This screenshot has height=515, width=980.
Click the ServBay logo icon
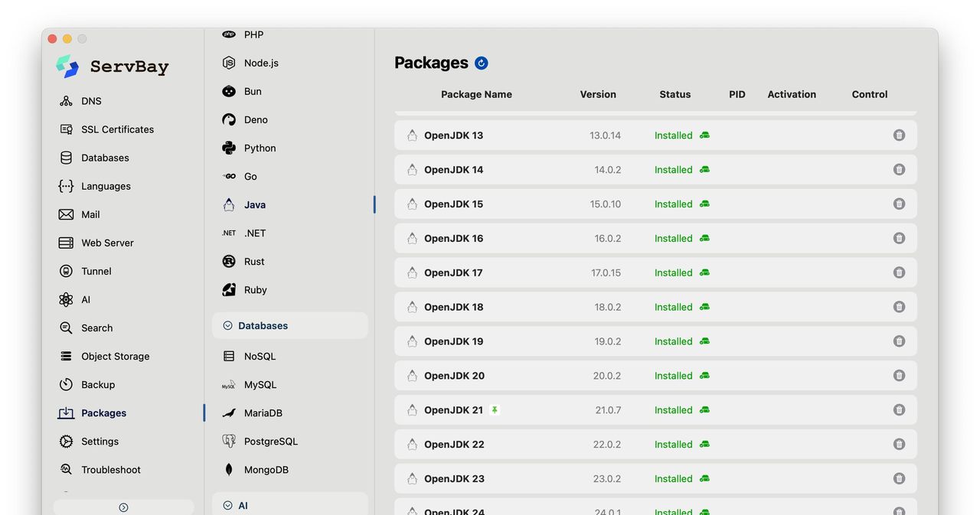click(67, 67)
